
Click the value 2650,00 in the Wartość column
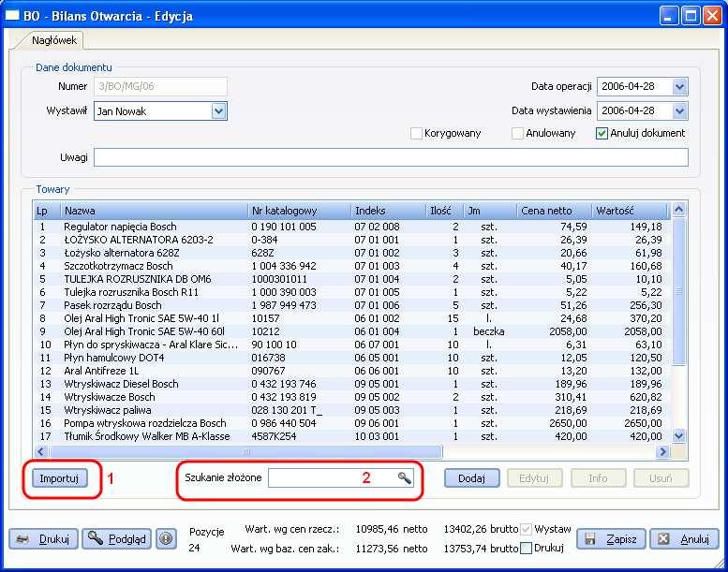pyautogui.click(x=643, y=423)
